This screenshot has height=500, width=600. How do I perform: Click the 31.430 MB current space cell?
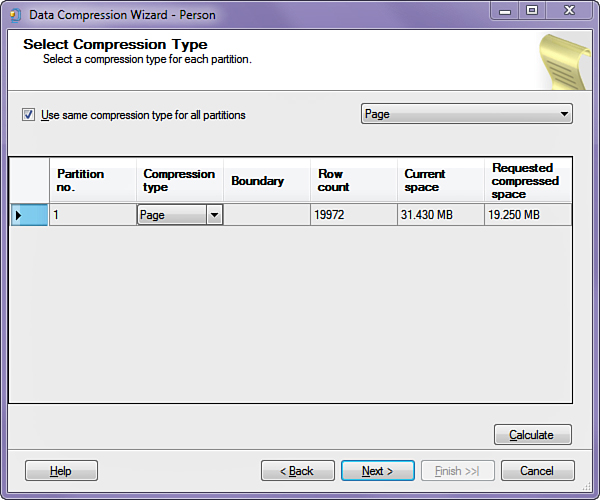(440, 215)
